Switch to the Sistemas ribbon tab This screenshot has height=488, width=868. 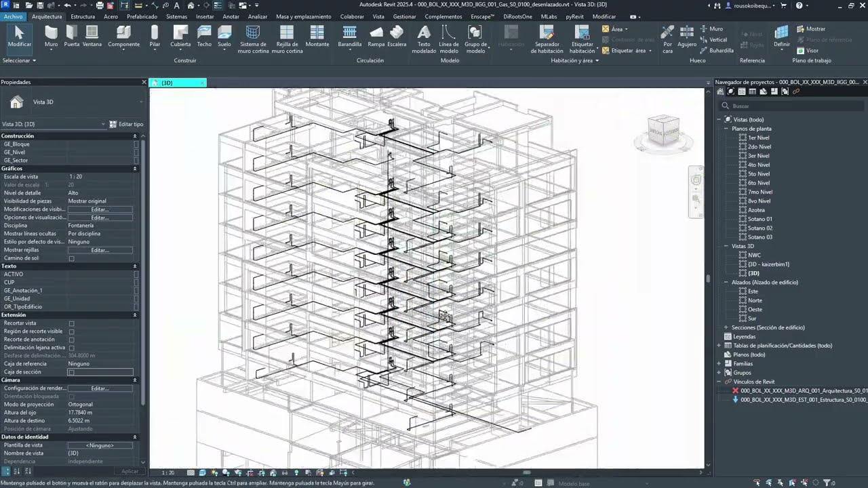(176, 16)
